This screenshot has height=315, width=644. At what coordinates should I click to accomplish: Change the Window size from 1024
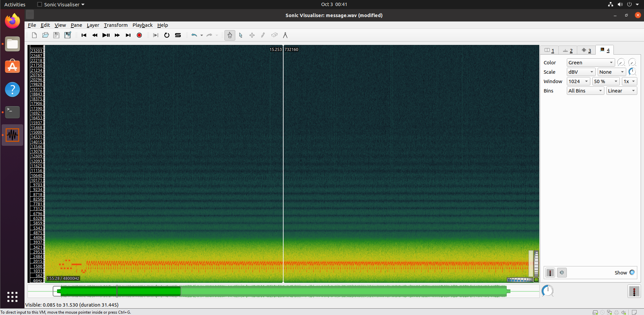click(578, 81)
